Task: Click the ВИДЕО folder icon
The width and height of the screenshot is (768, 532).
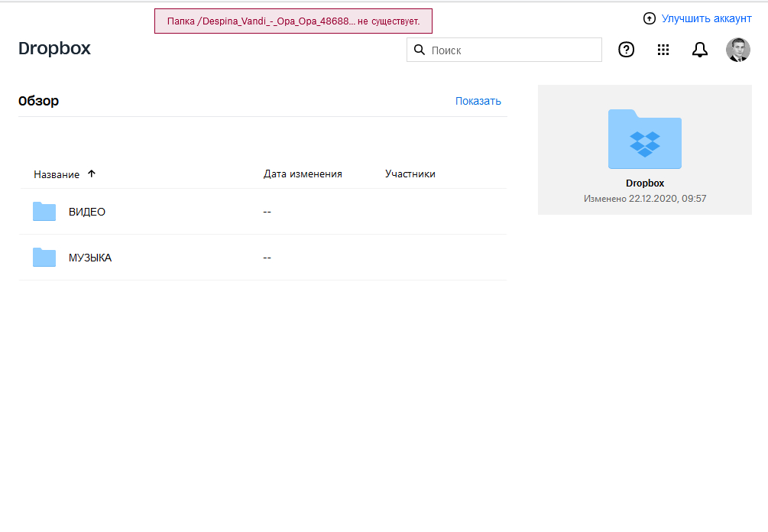Action: pyautogui.click(x=44, y=212)
